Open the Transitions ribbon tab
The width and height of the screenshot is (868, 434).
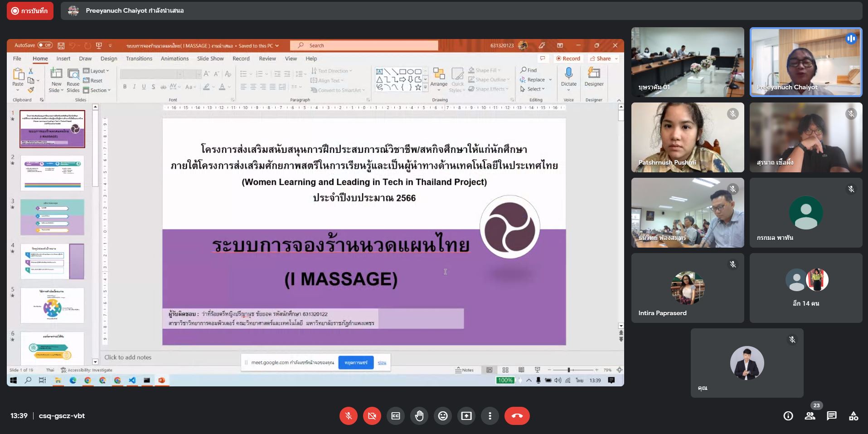click(x=139, y=59)
